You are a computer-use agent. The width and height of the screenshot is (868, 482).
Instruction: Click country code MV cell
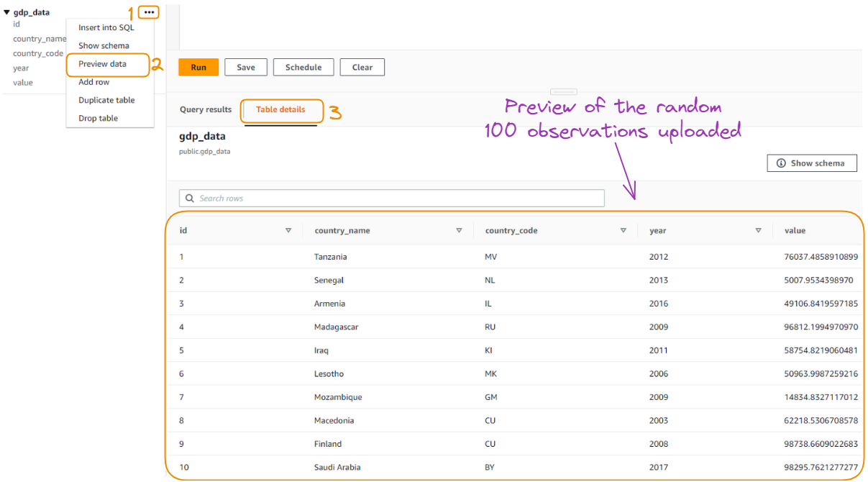pos(491,257)
